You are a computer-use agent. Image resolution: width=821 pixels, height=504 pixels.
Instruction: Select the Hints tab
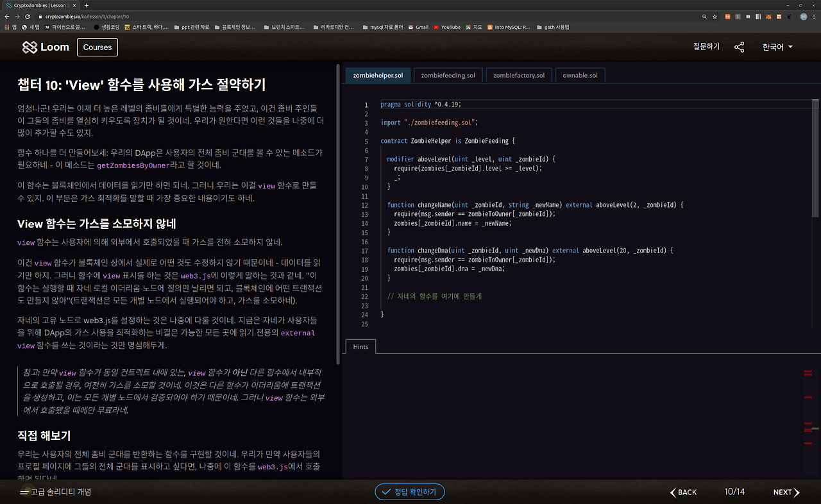point(360,346)
